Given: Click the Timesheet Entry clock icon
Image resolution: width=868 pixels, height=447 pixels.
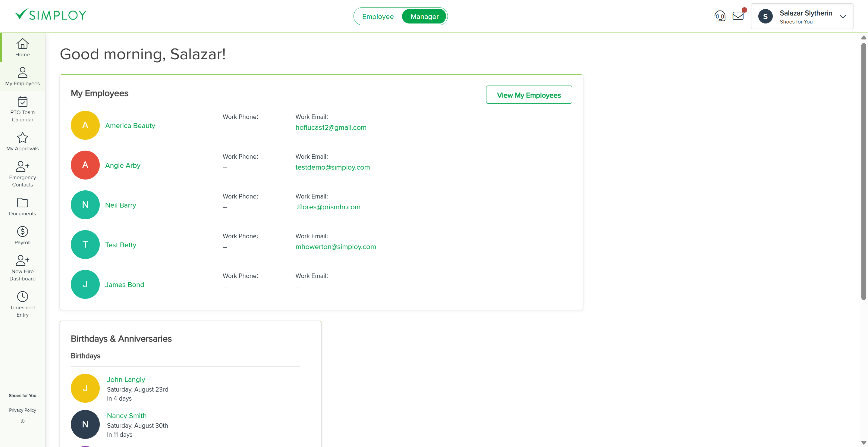Looking at the screenshot, I should click(x=22, y=296).
